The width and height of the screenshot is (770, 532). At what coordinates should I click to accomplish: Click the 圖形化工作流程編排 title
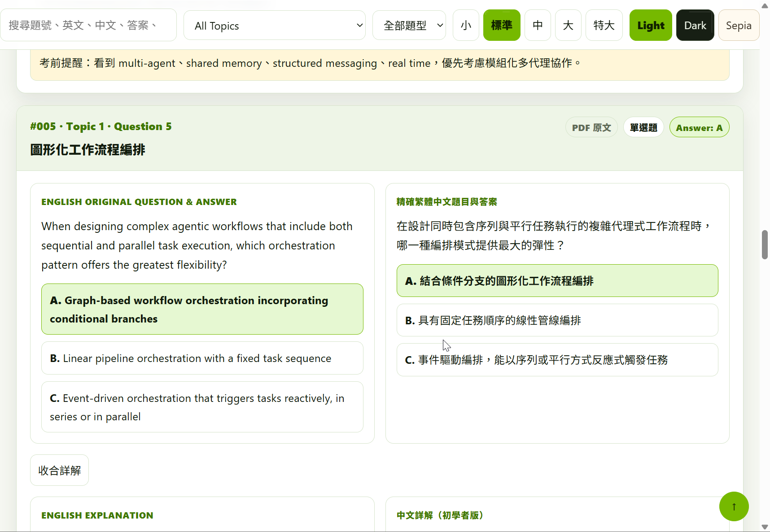pos(88,150)
